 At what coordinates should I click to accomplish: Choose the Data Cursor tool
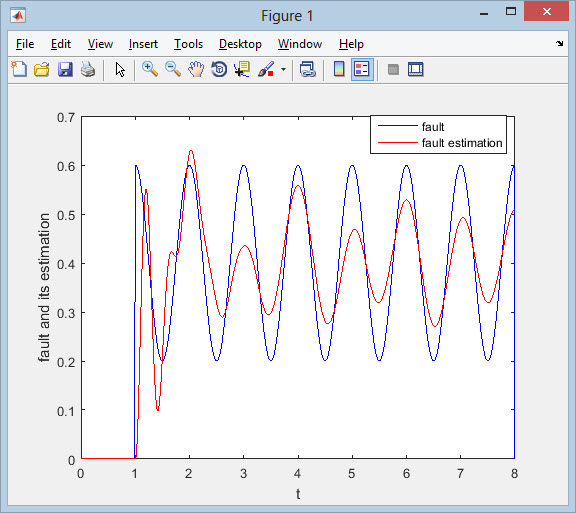(x=242, y=69)
